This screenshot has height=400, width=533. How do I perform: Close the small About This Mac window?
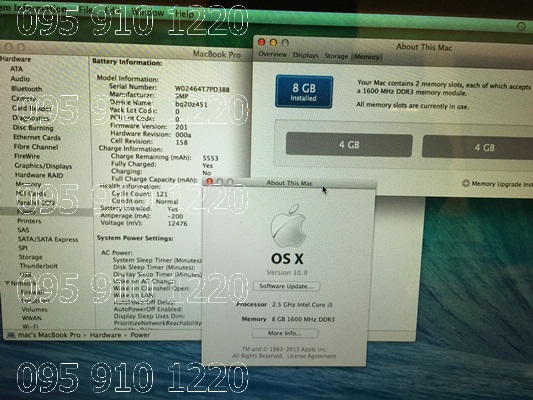(209, 181)
